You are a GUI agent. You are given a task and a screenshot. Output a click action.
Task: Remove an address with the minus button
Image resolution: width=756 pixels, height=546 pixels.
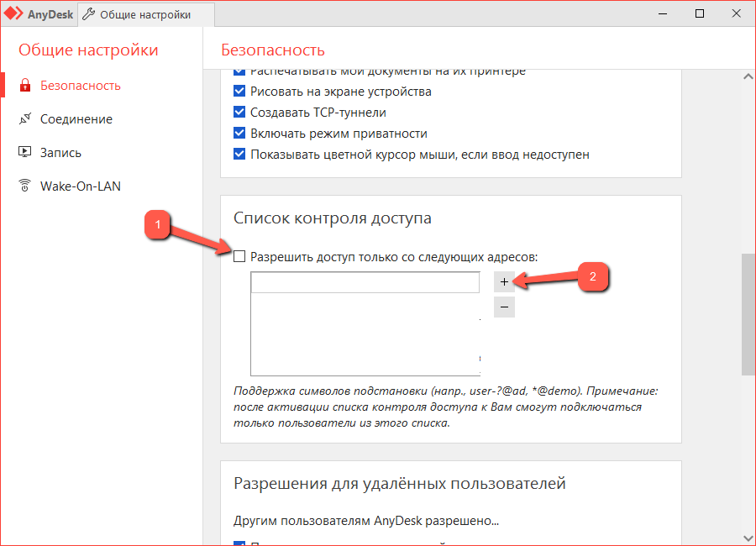[x=504, y=307]
